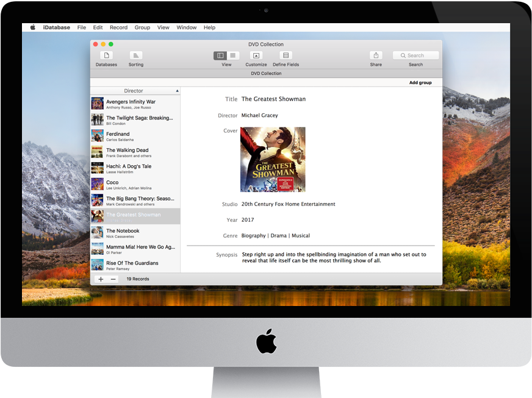This screenshot has width=532, height=398.
Task: Open the Sorting options
Action: pyautogui.click(x=135, y=55)
